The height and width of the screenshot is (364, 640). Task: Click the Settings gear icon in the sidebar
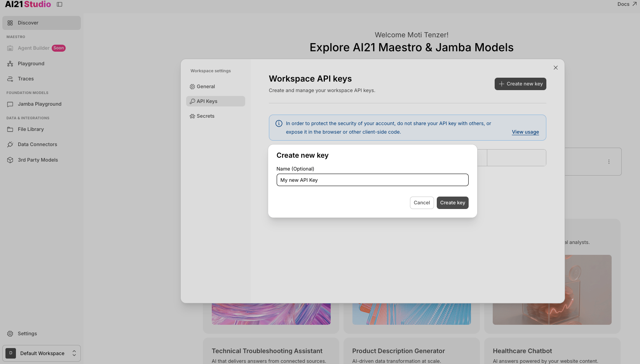pos(10,334)
